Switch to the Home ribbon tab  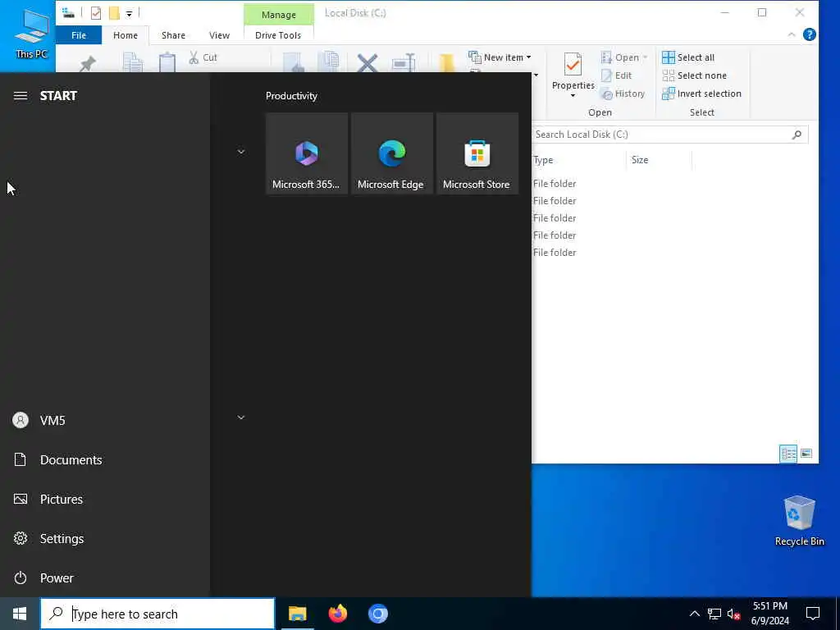click(126, 35)
